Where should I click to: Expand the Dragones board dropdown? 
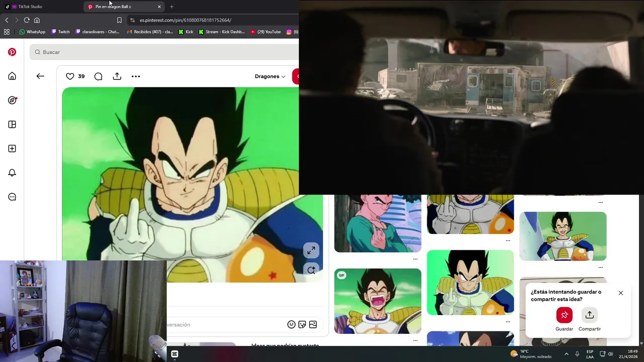click(x=270, y=76)
